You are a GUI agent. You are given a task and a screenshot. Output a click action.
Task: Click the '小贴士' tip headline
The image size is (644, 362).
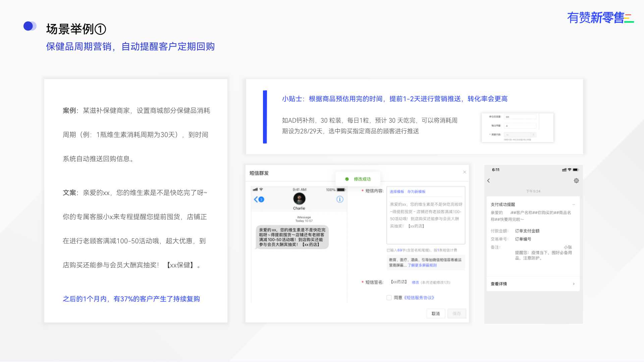395,99
